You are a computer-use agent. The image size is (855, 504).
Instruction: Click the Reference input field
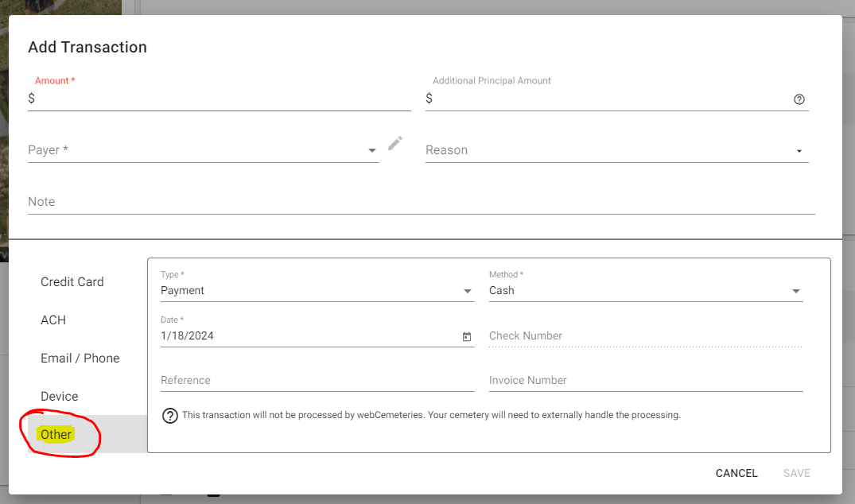[x=317, y=381]
